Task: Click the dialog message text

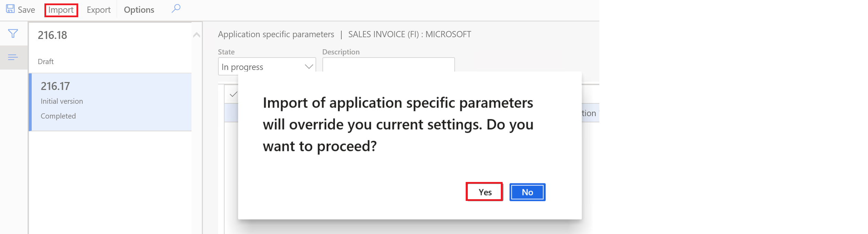Action: [398, 124]
